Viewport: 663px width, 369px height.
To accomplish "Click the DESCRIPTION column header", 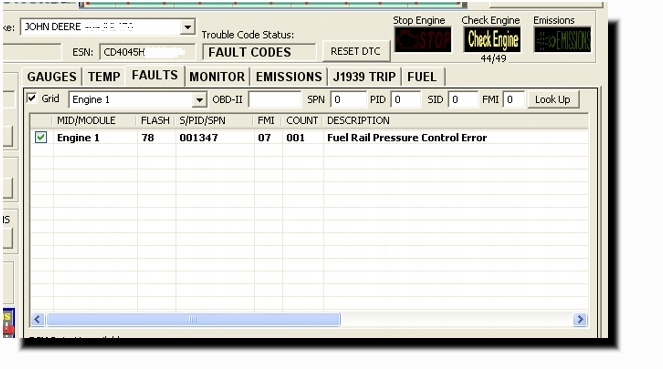I will [456, 121].
